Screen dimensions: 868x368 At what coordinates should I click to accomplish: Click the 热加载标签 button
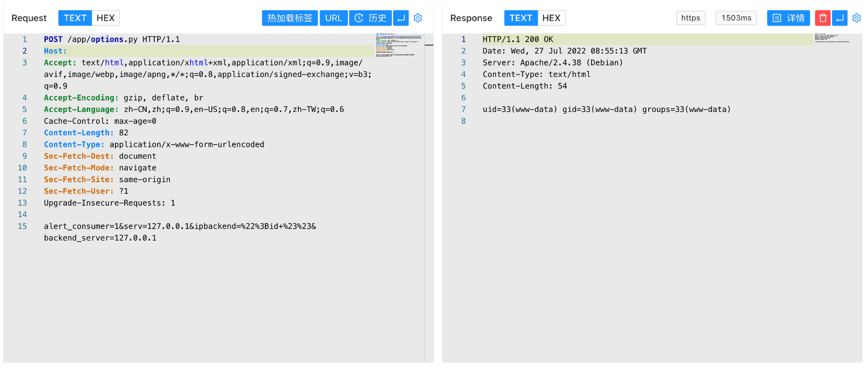click(290, 18)
